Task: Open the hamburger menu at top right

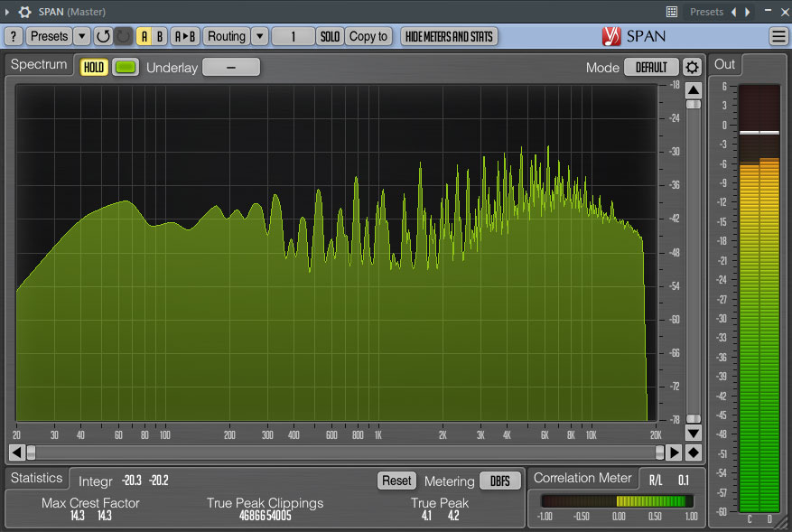Action: (x=778, y=36)
